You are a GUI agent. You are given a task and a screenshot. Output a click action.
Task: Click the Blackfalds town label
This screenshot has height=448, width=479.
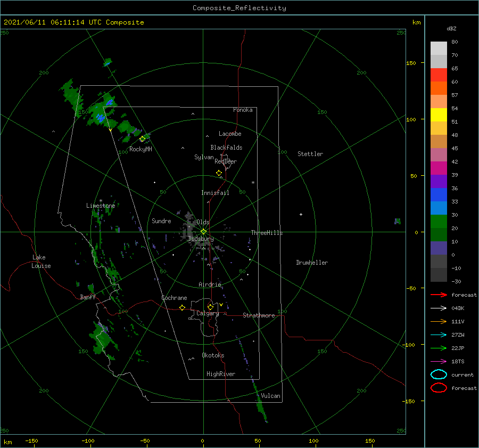pos(226,148)
